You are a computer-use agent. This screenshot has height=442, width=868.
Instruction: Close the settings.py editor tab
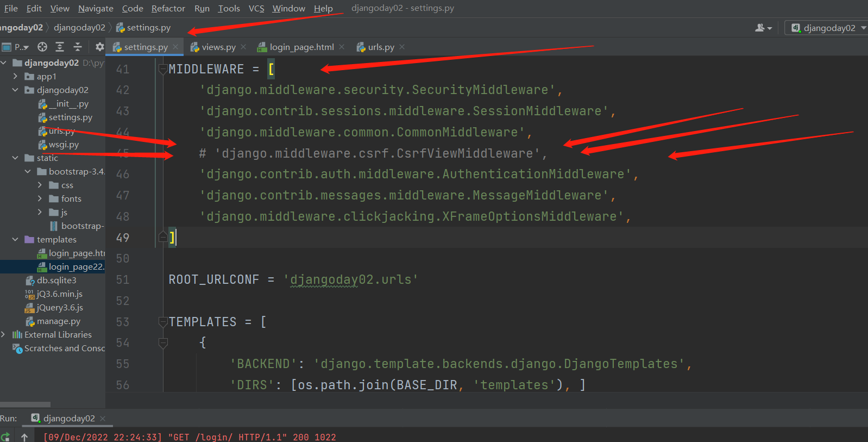point(175,47)
